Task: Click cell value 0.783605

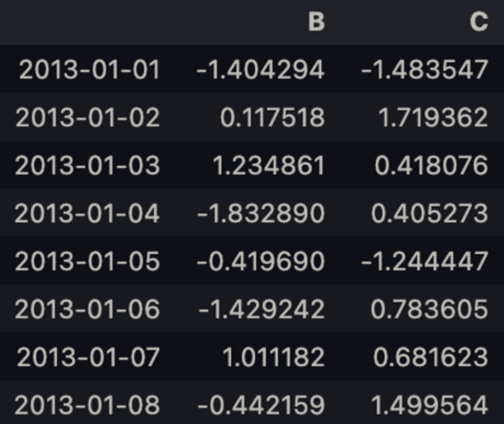Action: pyautogui.click(x=429, y=309)
